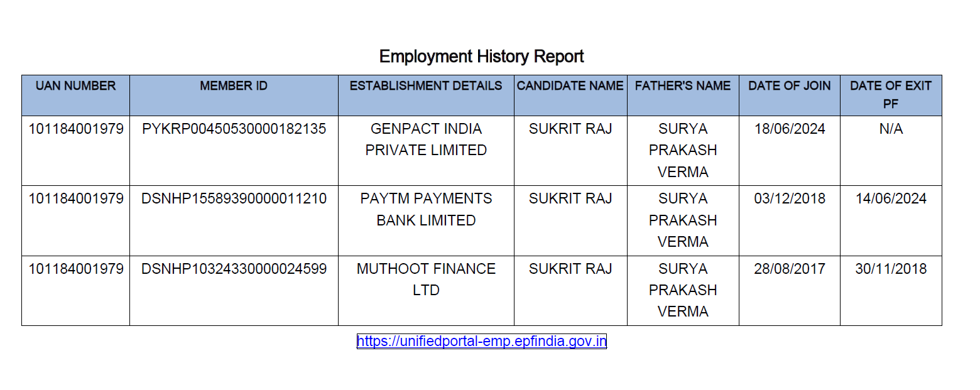This screenshot has width=980, height=390.
Task: Click father's name in the Muthoot row
Action: coord(683,290)
